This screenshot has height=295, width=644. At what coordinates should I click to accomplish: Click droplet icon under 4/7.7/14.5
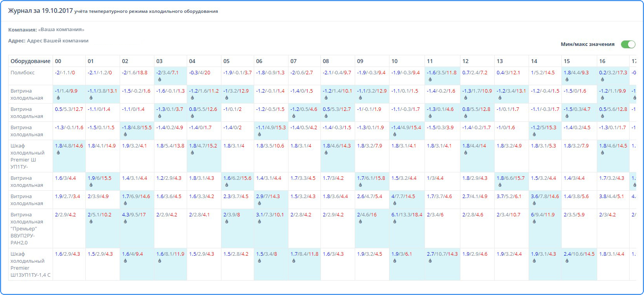[395, 203]
